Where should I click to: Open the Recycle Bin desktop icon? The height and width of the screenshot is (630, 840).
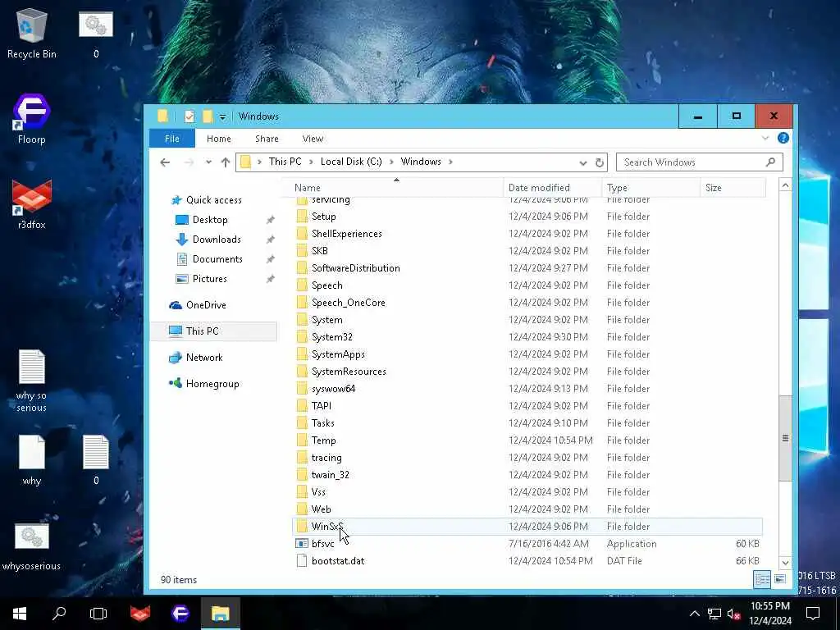32,33
